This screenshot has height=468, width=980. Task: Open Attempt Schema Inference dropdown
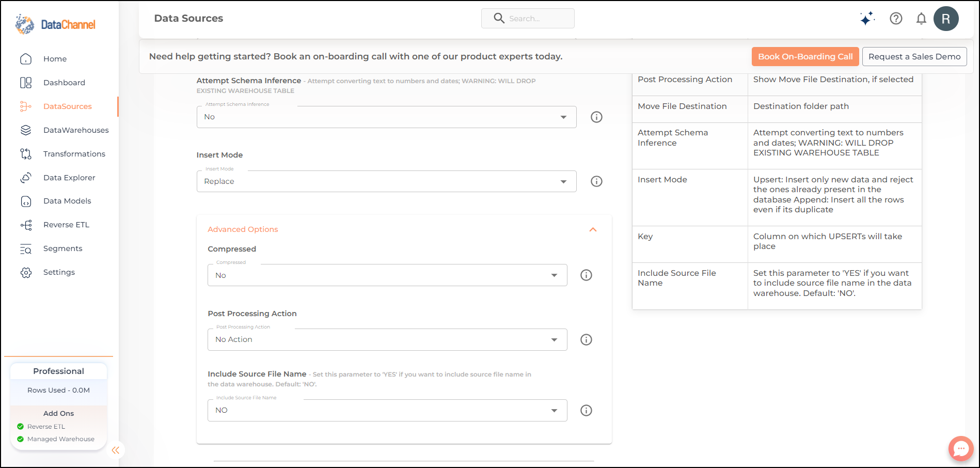pos(386,117)
